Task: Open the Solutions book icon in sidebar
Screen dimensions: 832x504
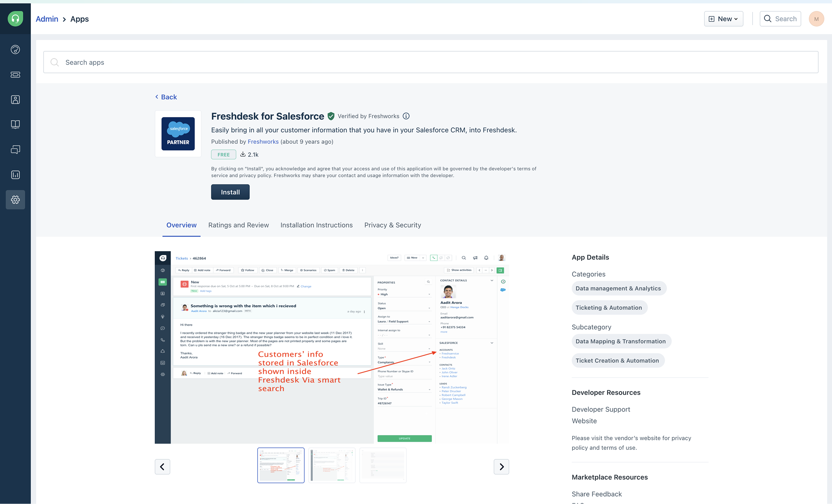Action: (x=15, y=124)
